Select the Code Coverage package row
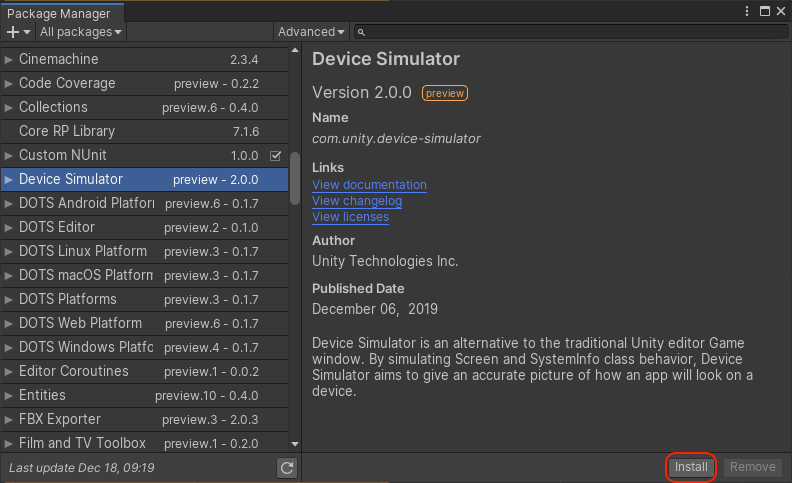Viewport: 792px width, 483px height. click(x=144, y=83)
